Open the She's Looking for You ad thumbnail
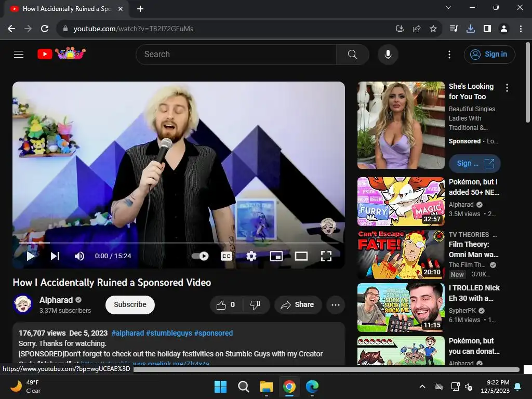Viewport: 532px width, 399px height. tap(401, 125)
